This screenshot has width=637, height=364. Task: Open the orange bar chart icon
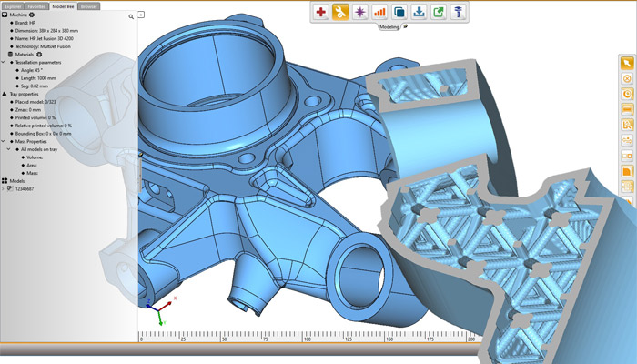tap(379, 12)
